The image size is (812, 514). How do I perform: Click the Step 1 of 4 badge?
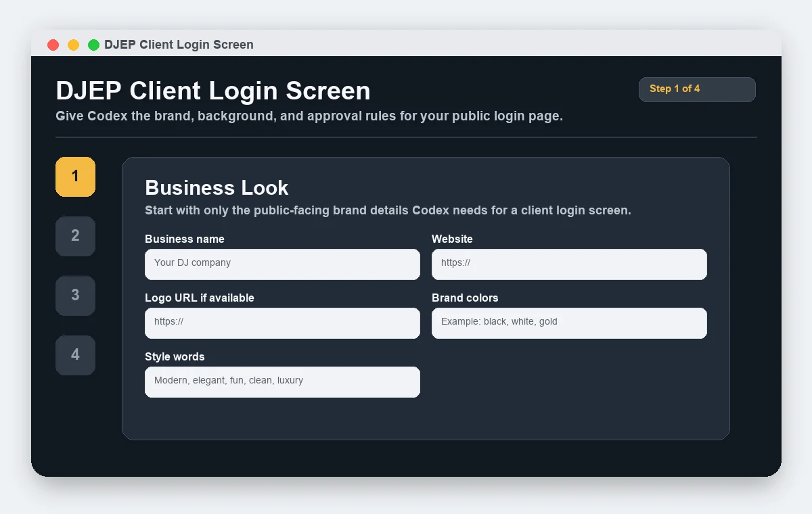(x=697, y=89)
